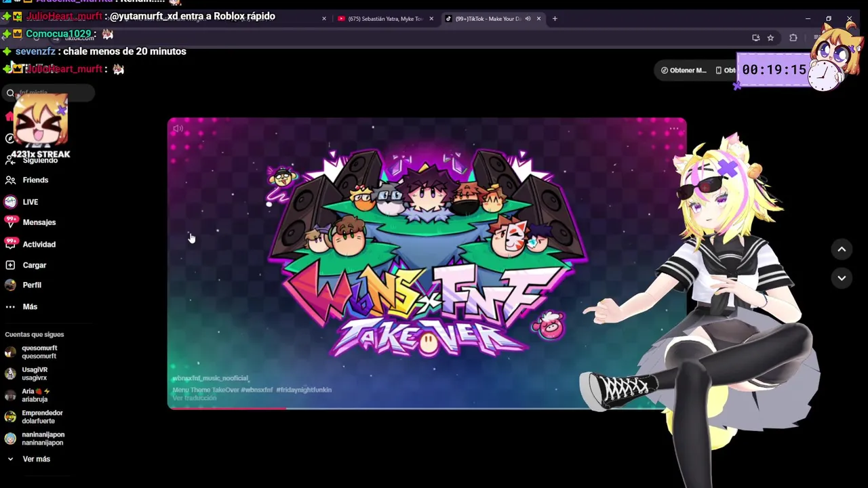Minimize the browser window
The width and height of the screenshot is (868, 488).
(x=808, y=18)
